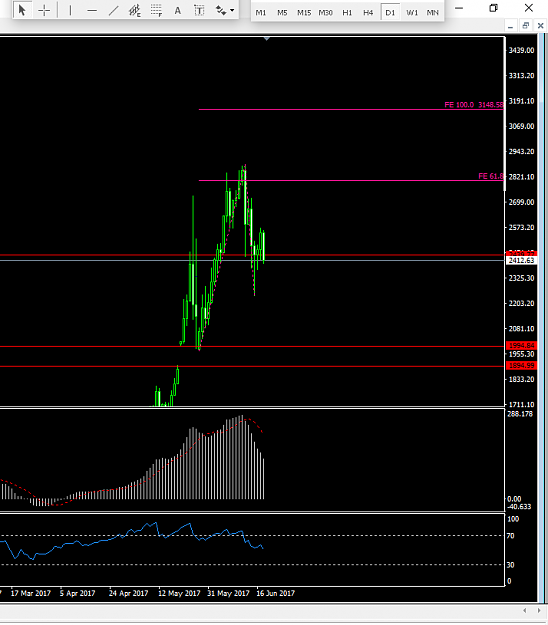
Task: Select the Equidistant Channel tool
Action: tap(135, 10)
